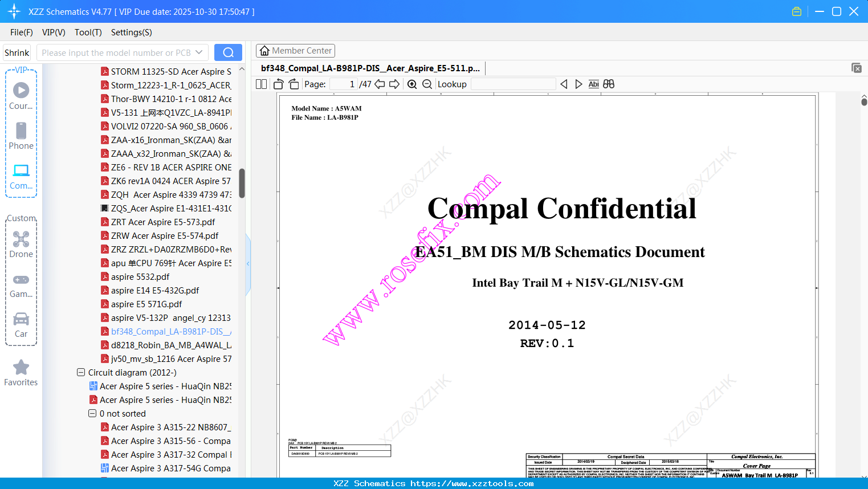
Task: Open Thor-BWY 14210-1 r-1 0812 file
Action: [166, 99]
